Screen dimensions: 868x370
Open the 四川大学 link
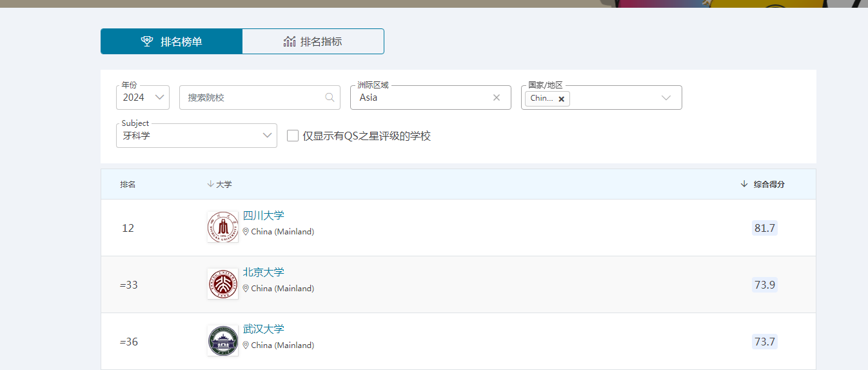pyautogui.click(x=263, y=216)
